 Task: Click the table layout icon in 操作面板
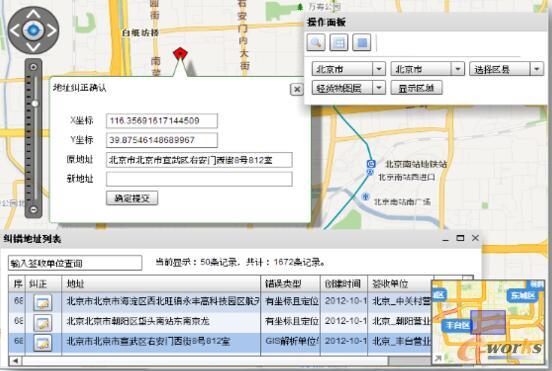click(339, 43)
